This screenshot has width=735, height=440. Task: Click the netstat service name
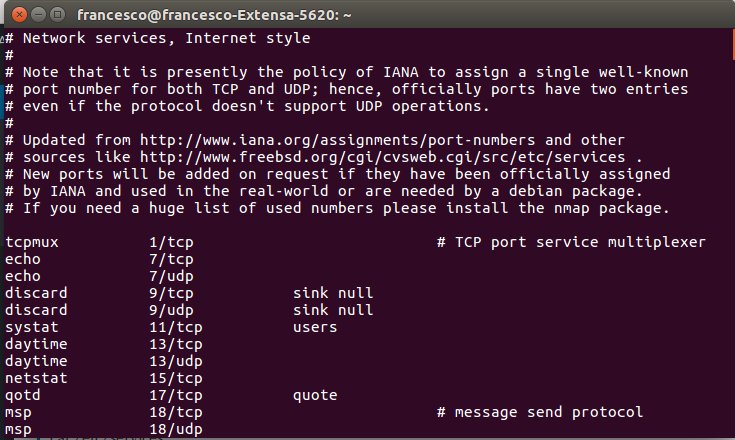pos(36,378)
